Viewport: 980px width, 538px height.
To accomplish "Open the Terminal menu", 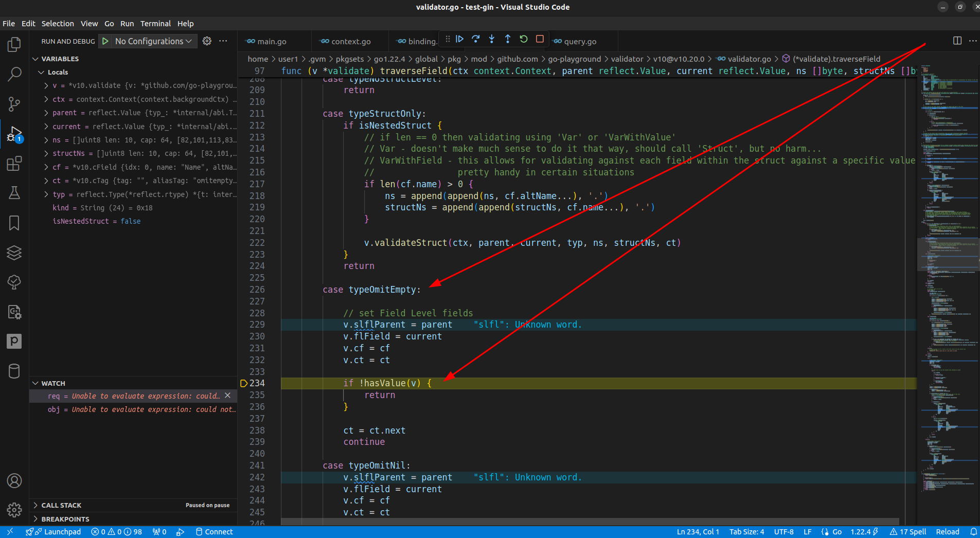I will click(155, 24).
